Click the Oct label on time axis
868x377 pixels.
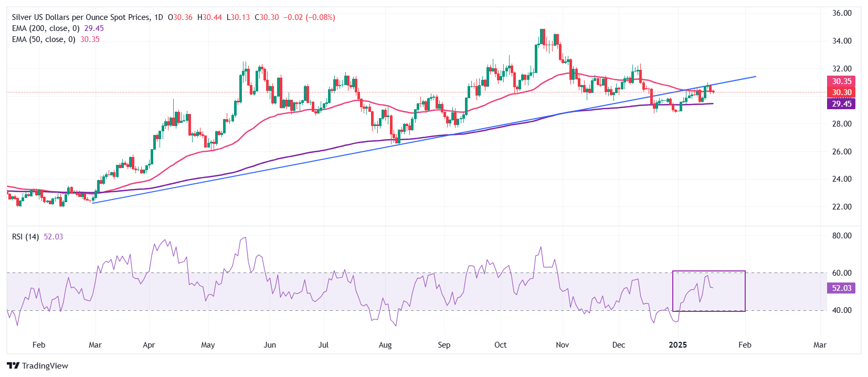coord(501,345)
